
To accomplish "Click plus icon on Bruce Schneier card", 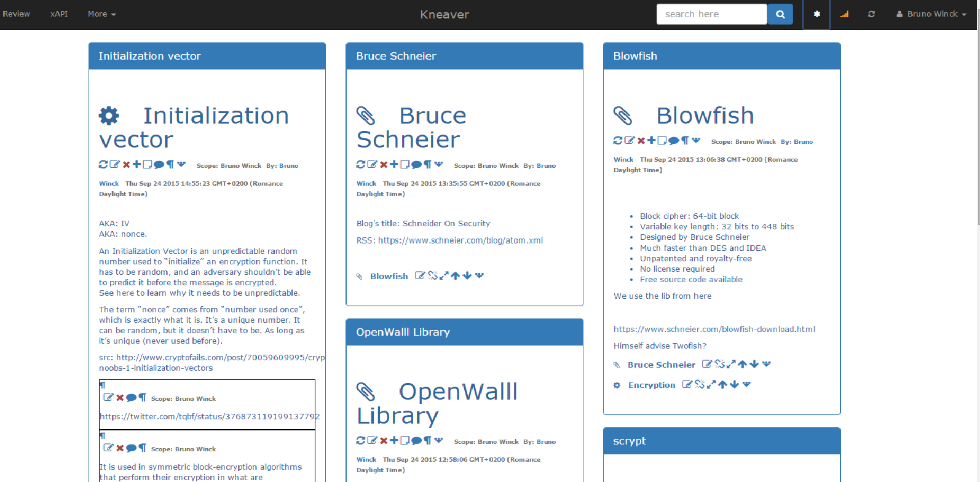I will (x=394, y=164).
